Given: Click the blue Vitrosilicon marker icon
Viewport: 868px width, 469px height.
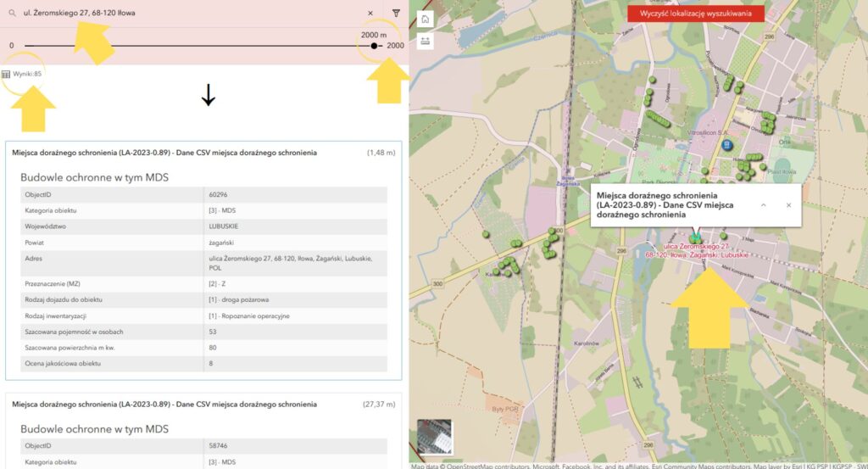Looking at the screenshot, I should point(726,145).
